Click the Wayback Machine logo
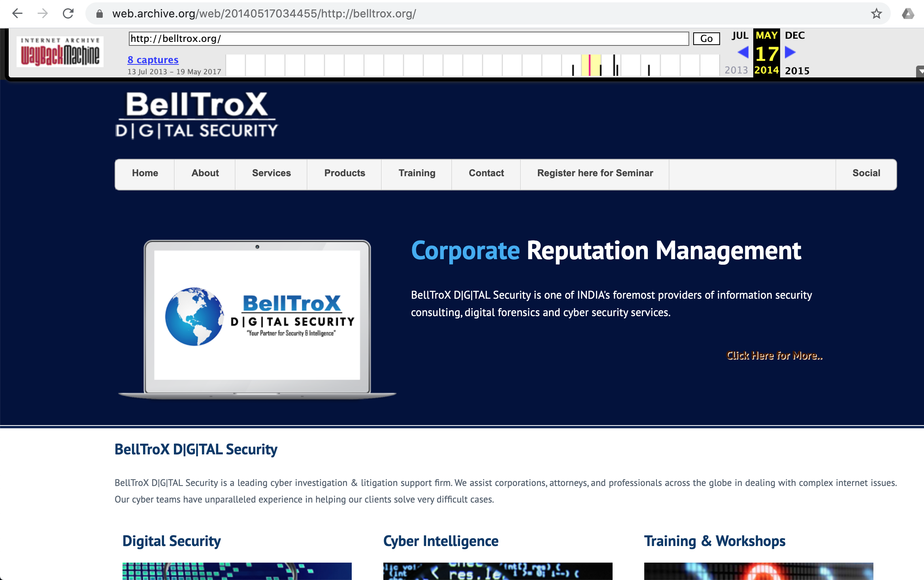 60,53
